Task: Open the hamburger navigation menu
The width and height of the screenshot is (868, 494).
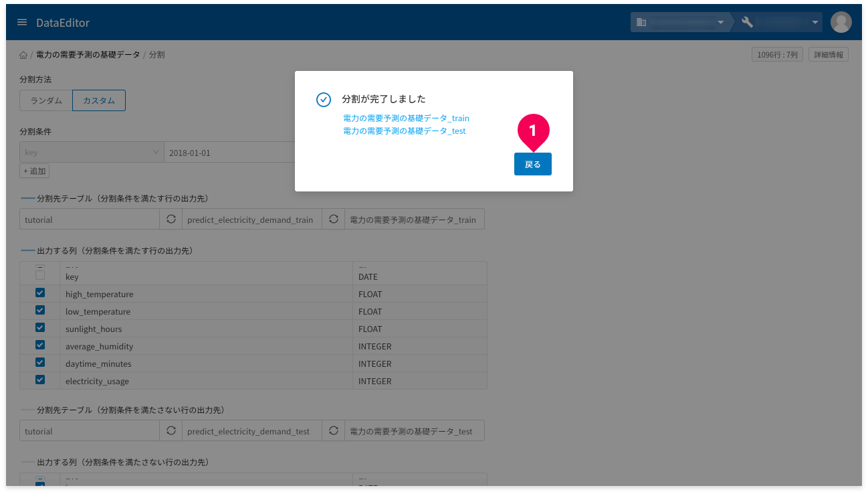Action: coord(22,23)
